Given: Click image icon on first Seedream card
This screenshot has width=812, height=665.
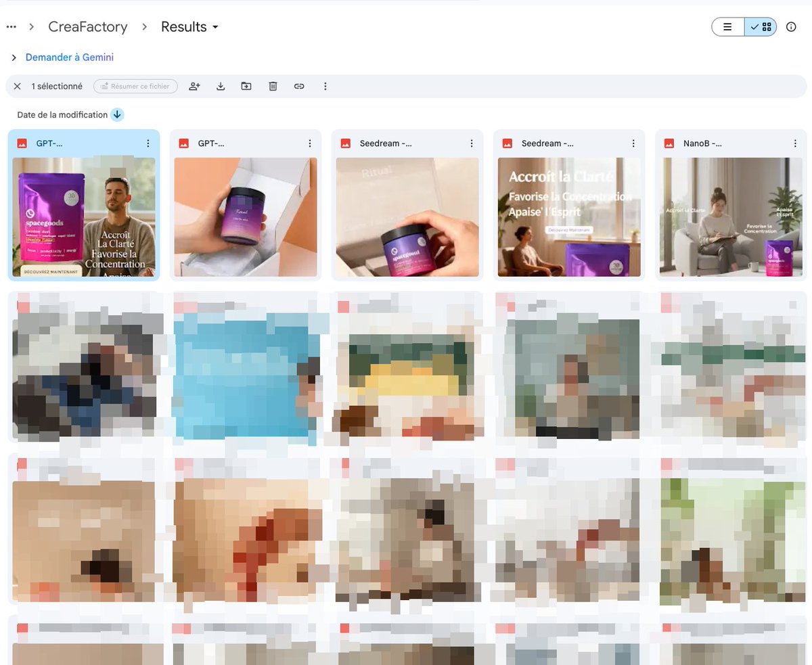Looking at the screenshot, I should (x=345, y=143).
